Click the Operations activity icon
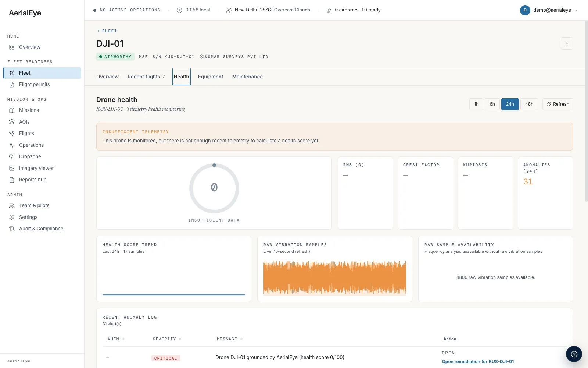 [12, 145]
